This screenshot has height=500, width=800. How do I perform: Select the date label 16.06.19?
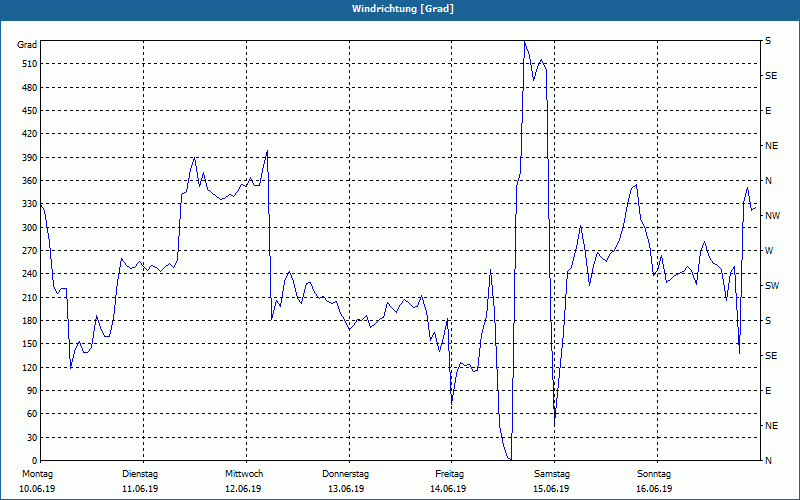654,489
